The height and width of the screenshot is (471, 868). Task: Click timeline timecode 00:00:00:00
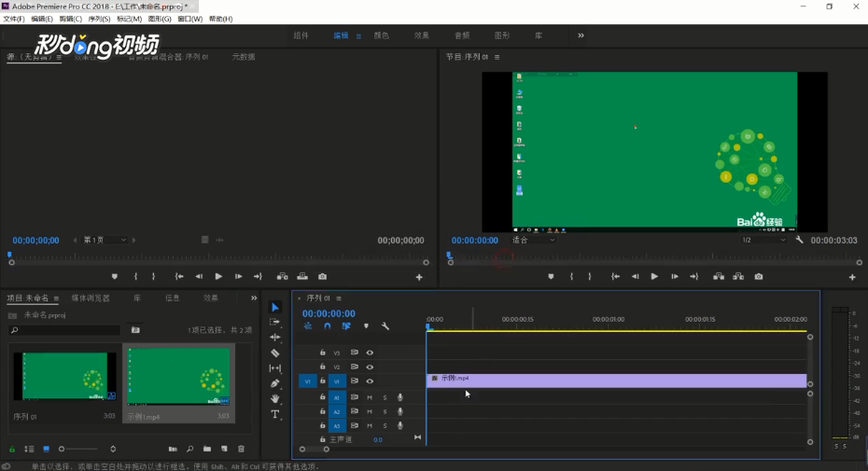click(329, 313)
